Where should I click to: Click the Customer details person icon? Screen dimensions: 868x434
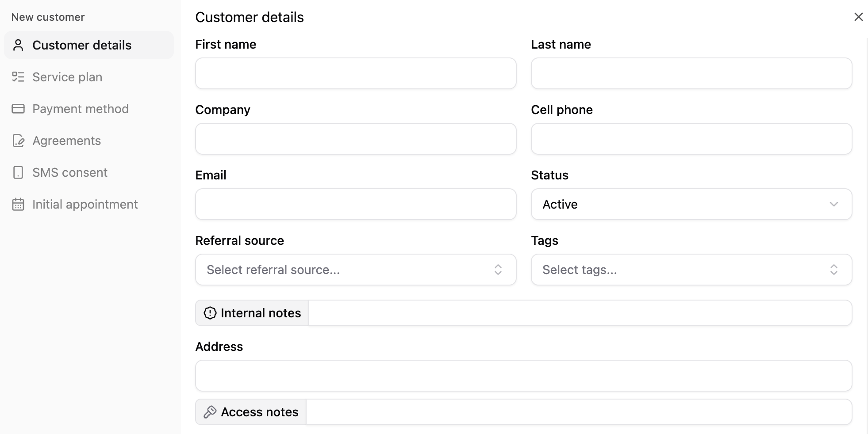[x=18, y=45]
